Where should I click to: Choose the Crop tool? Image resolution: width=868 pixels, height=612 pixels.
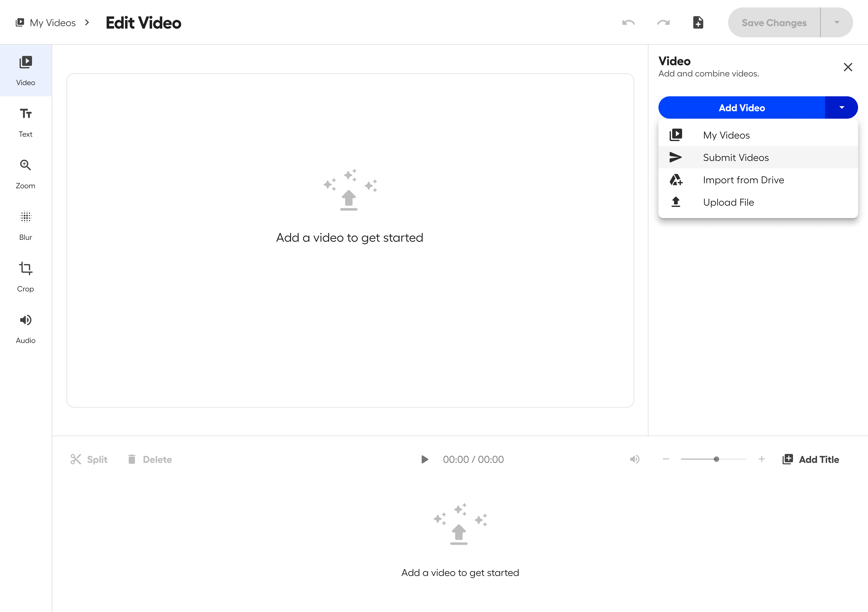(25, 277)
